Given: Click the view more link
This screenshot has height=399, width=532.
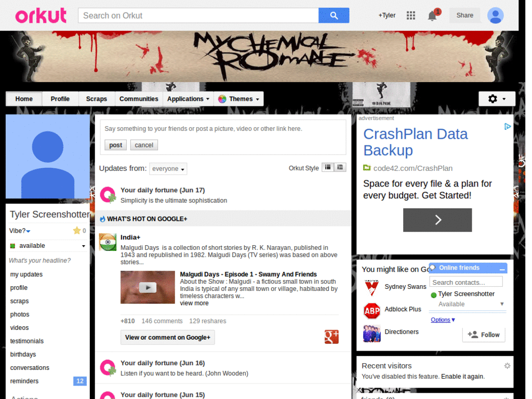Looking at the screenshot, I should [x=194, y=303].
